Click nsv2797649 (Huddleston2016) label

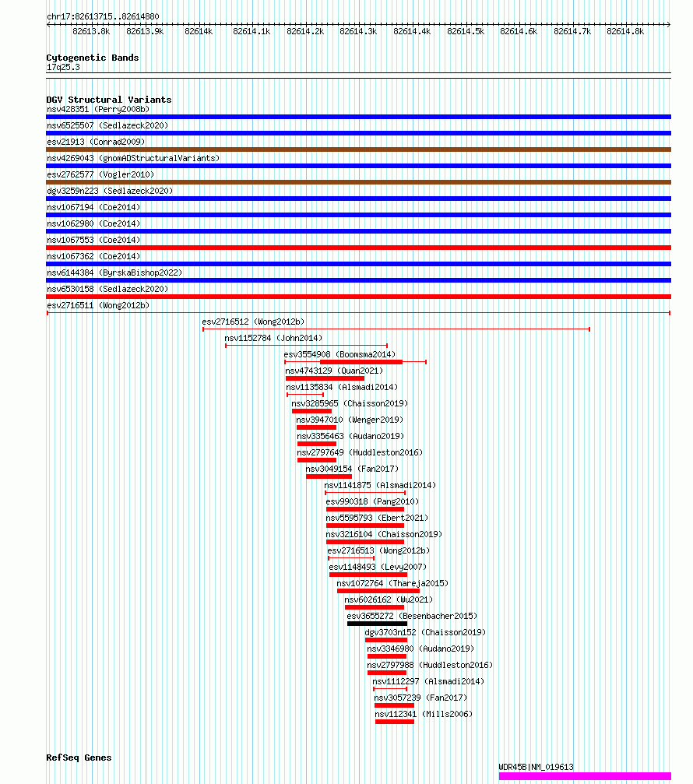pos(360,452)
